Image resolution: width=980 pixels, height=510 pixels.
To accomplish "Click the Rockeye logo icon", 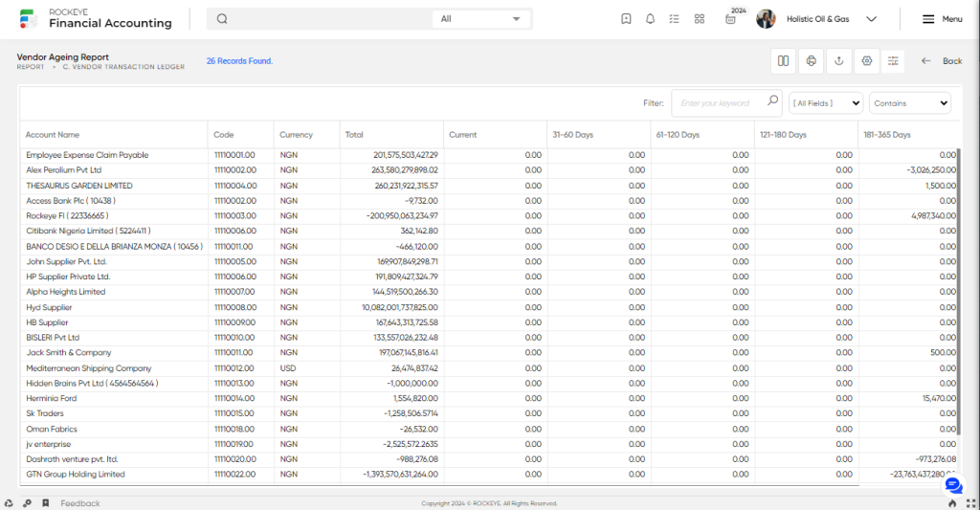I will tap(28, 19).
